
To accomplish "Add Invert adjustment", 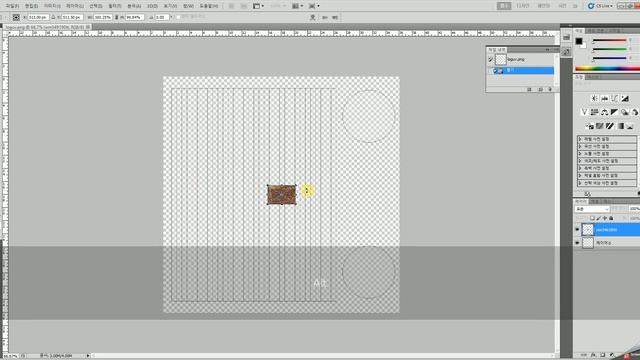I will [x=589, y=126].
